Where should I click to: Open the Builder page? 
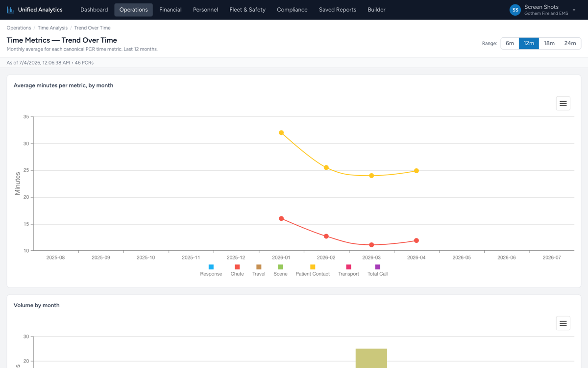pyautogui.click(x=376, y=10)
